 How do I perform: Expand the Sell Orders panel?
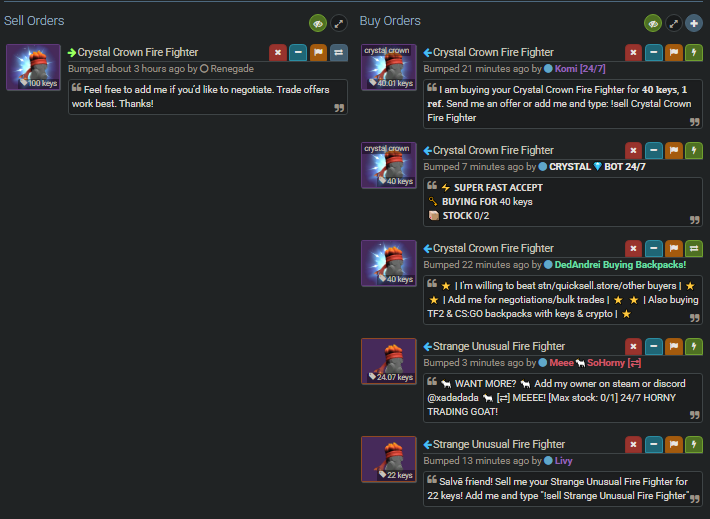[x=339, y=23]
